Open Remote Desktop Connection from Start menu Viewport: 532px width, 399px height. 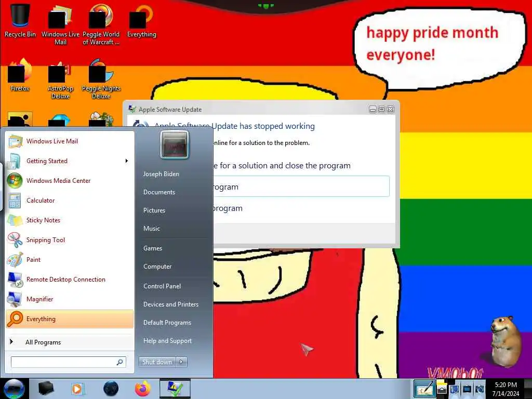pyautogui.click(x=70, y=279)
